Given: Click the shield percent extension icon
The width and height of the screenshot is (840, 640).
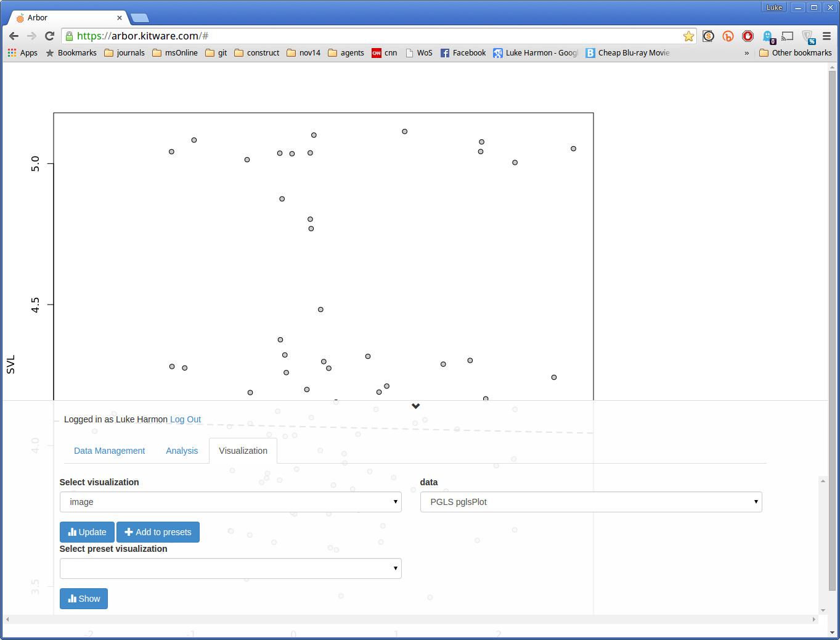Looking at the screenshot, I should click(808, 37).
